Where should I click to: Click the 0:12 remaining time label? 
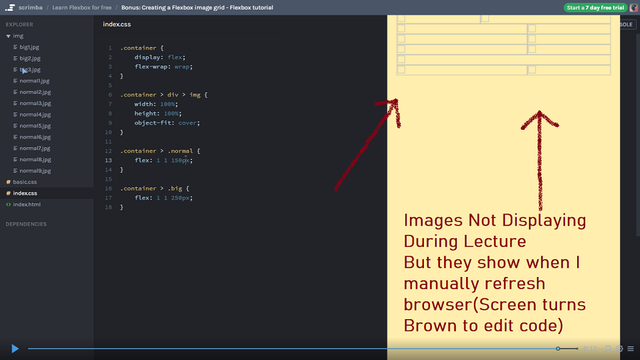pyautogui.click(x=590, y=349)
